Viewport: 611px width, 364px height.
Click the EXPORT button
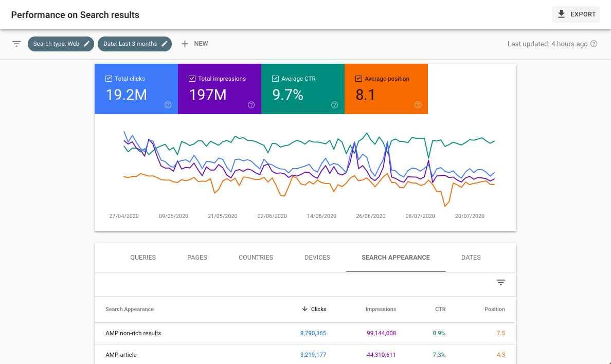pyautogui.click(x=576, y=14)
